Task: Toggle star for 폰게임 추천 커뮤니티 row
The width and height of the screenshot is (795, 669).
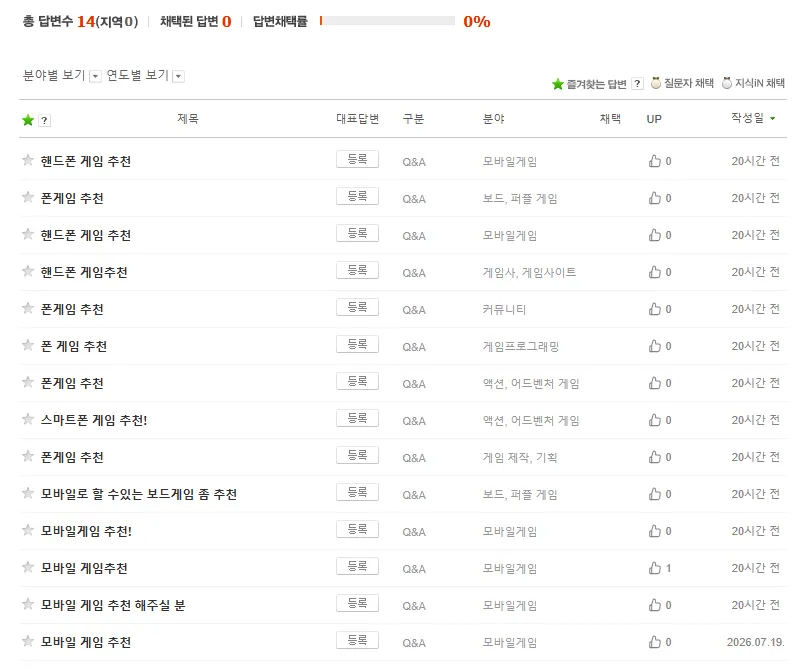Action: pos(28,308)
